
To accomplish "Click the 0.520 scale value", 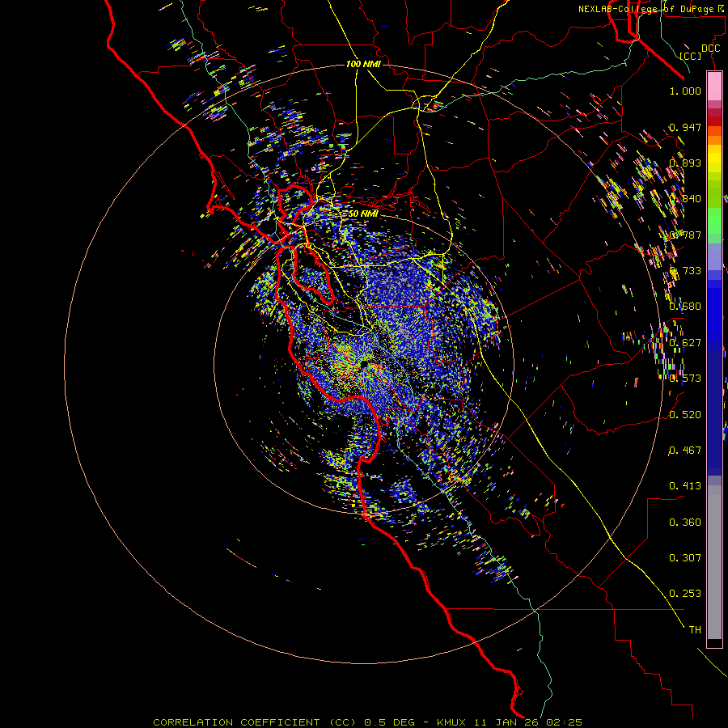I will [685, 414].
